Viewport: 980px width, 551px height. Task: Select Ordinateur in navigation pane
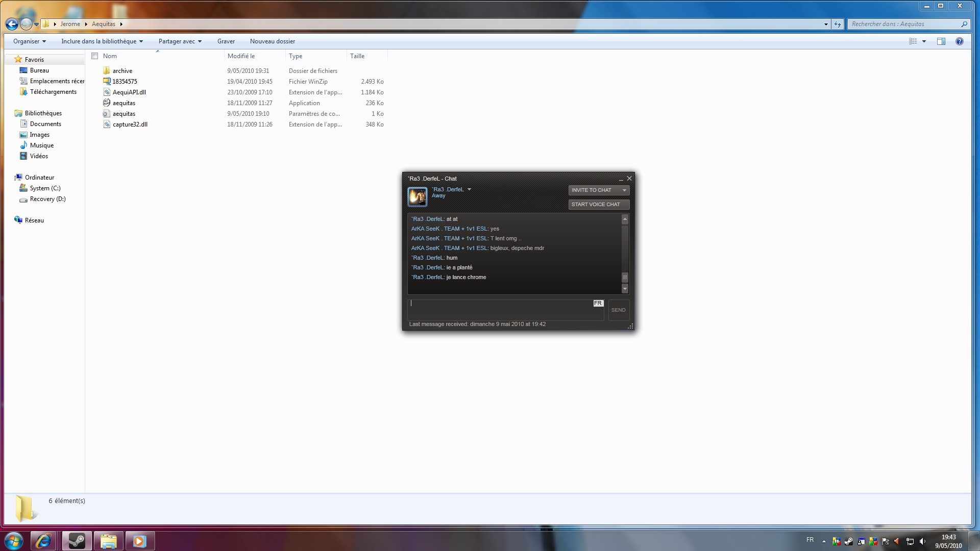39,178
